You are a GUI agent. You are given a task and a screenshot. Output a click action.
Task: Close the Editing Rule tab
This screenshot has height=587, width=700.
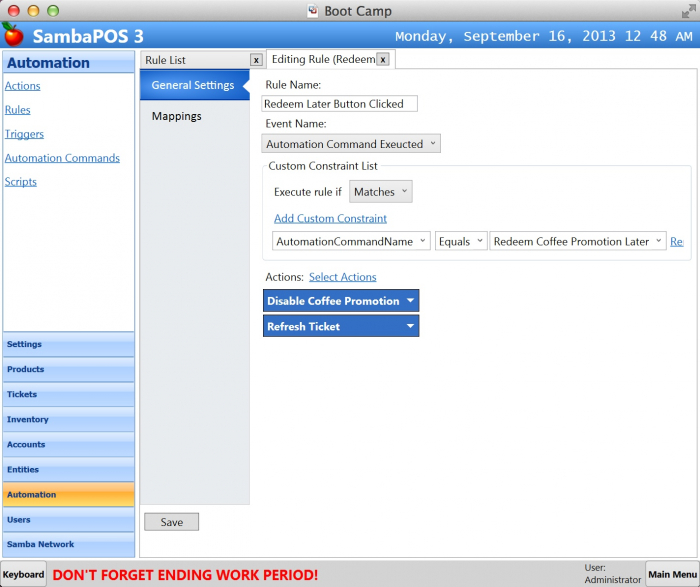click(383, 60)
